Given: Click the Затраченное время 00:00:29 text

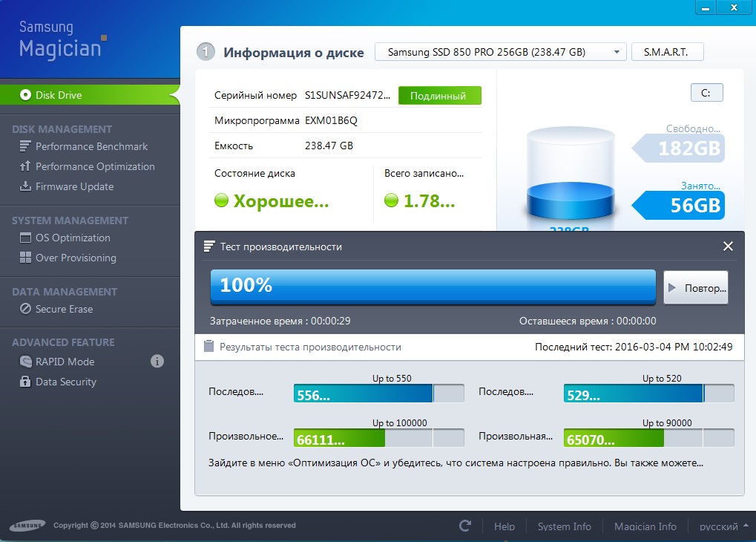Looking at the screenshot, I should tap(280, 321).
